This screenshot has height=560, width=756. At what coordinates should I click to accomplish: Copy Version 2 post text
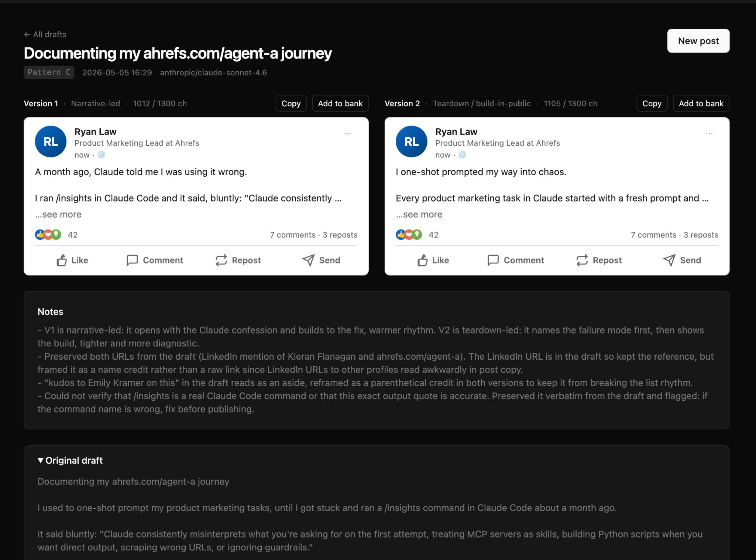652,103
